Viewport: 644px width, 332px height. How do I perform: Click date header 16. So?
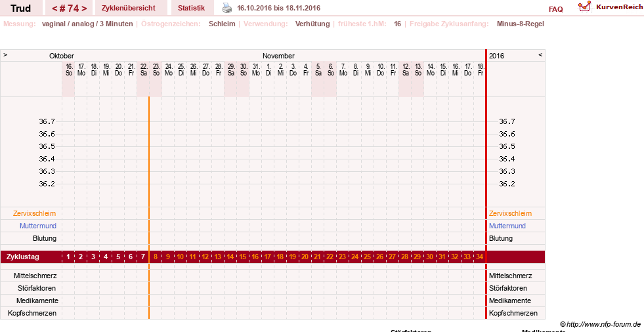[x=69, y=70]
